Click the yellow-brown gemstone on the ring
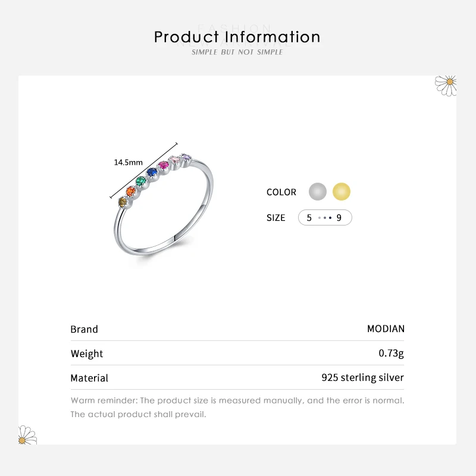The width and height of the screenshot is (476, 476). [x=122, y=202]
